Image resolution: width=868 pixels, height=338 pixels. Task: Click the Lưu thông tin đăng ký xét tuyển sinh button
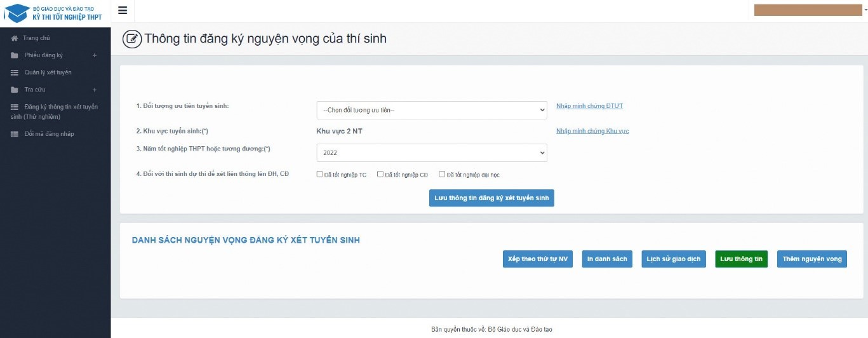click(x=491, y=198)
